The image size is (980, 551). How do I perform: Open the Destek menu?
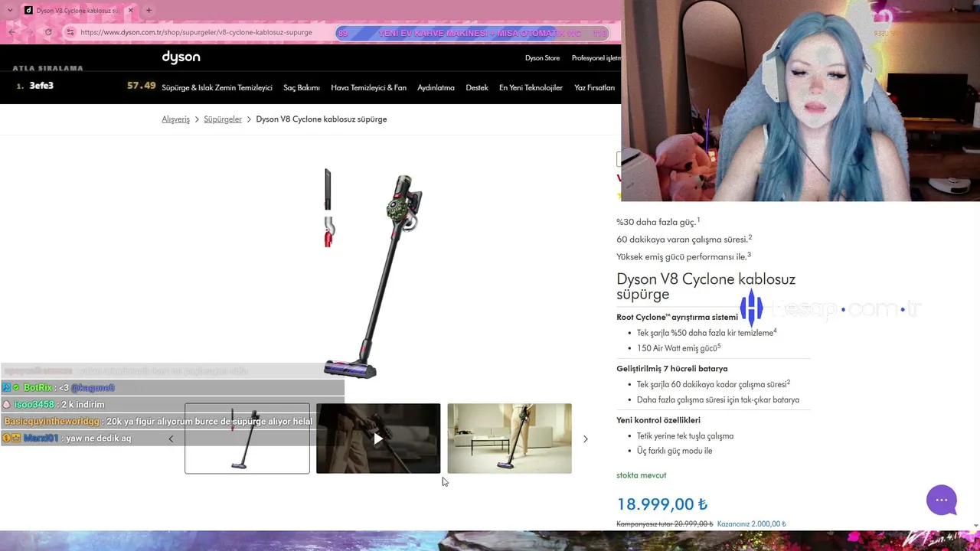(477, 88)
